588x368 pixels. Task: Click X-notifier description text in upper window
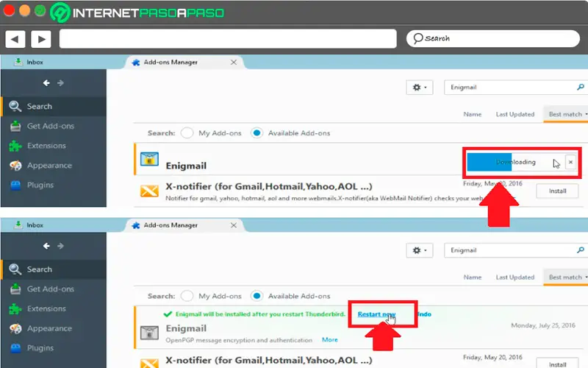[326, 198]
